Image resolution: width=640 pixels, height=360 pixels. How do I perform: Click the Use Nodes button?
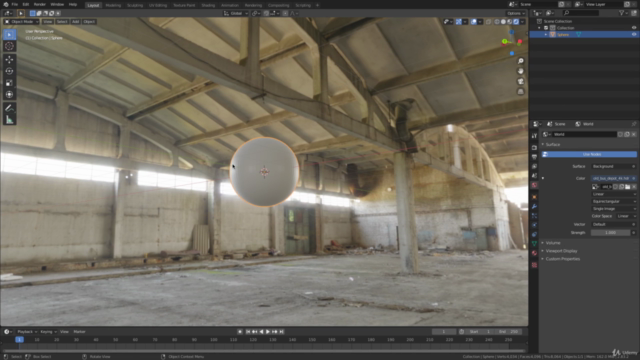[x=589, y=154]
